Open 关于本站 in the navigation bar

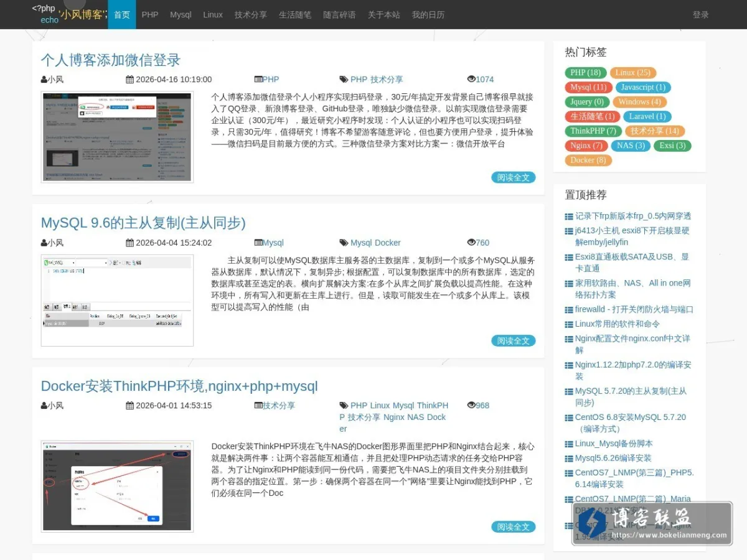click(x=384, y=14)
